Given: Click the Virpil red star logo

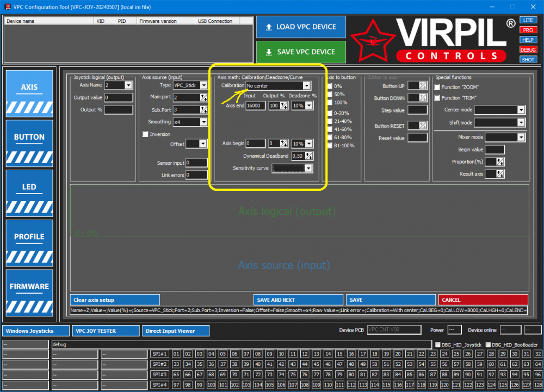Looking at the screenshot, I should point(372,41).
